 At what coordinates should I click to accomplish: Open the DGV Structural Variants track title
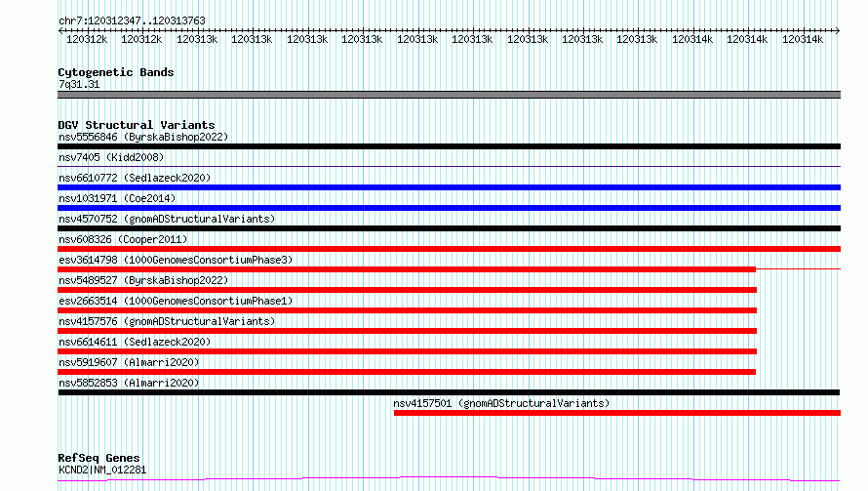[137, 125]
